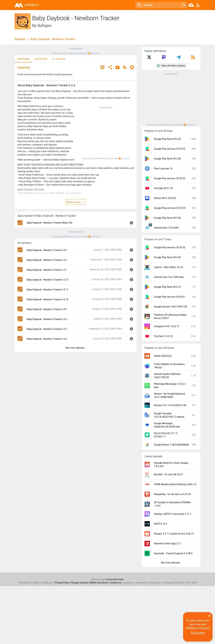Click the Privacy Policy footer link
Image resolution: width=215 pixels, height=644 pixels.
click(62, 582)
